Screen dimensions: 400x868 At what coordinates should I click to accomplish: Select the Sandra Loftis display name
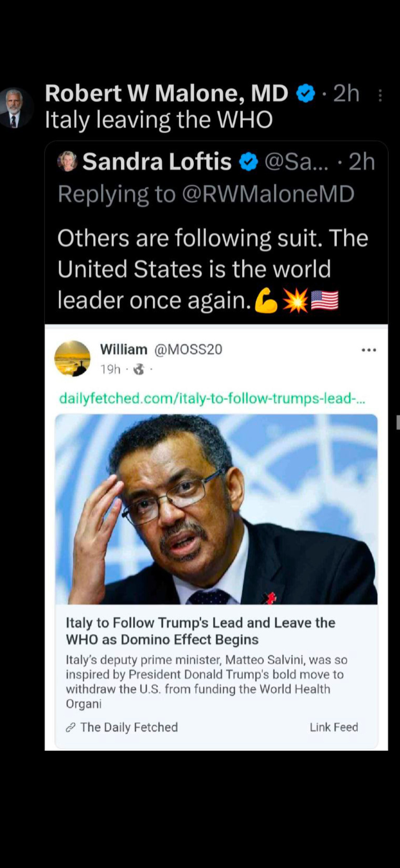coord(157,161)
